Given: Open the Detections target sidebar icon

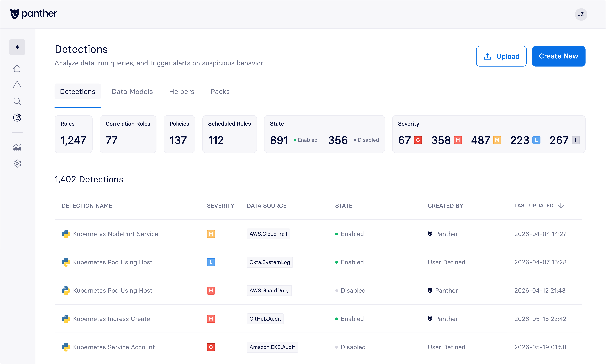Looking at the screenshot, I should coord(17,117).
